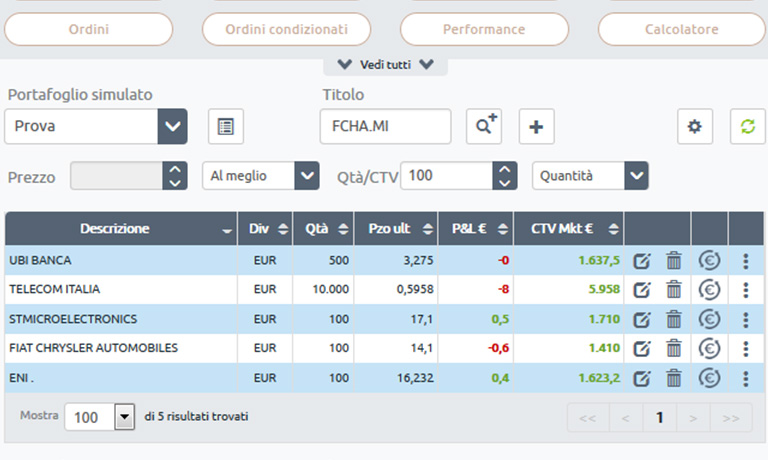Sort by the Pzo ult column header
The image size is (768, 460).
pos(396,229)
